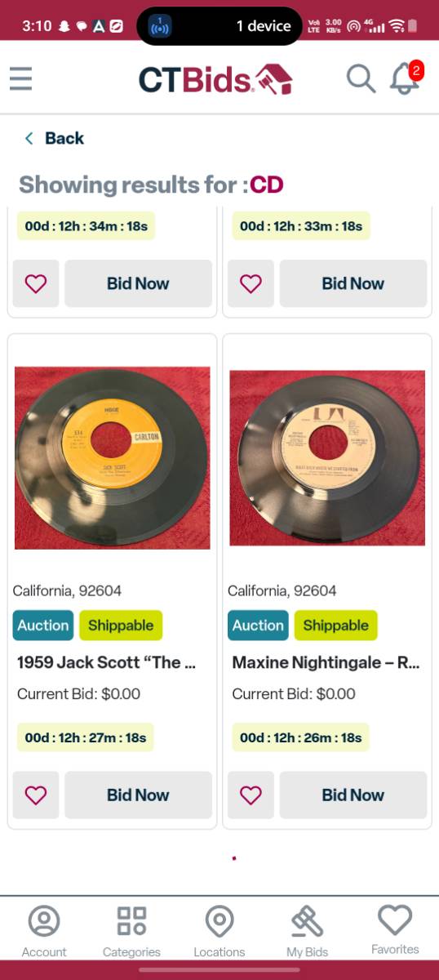This screenshot has height=980, width=439.
Task: Open notifications bell with badge
Action: 406,78
